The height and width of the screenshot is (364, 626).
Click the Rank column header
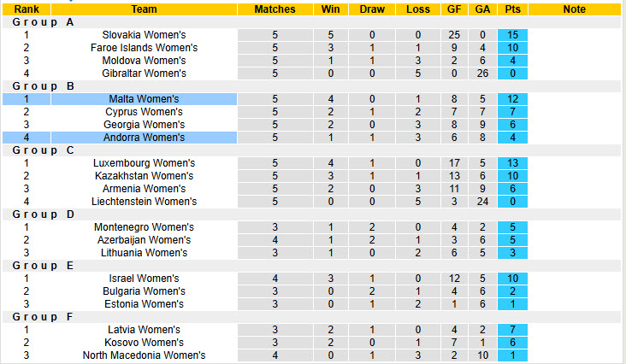pos(27,9)
